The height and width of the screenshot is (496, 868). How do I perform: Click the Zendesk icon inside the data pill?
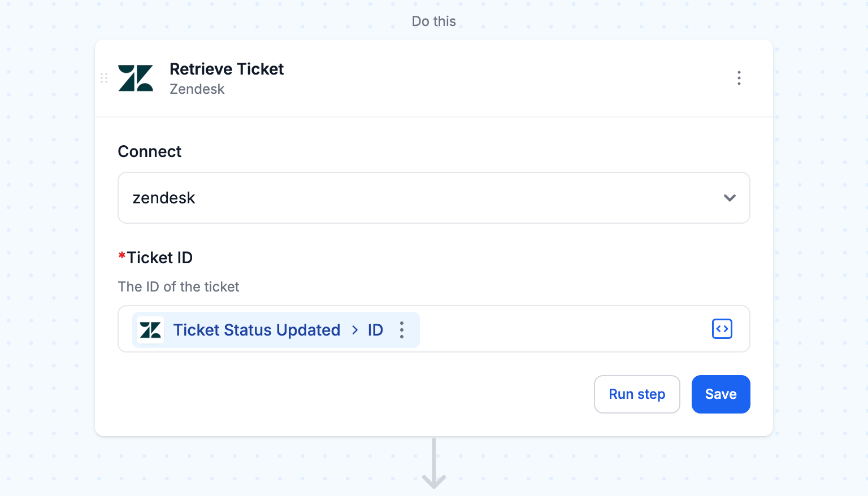(150, 330)
